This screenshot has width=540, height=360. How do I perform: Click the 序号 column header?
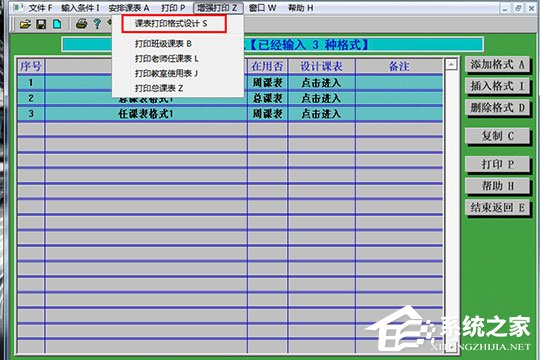pyautogui.click(x=31, y=66)
